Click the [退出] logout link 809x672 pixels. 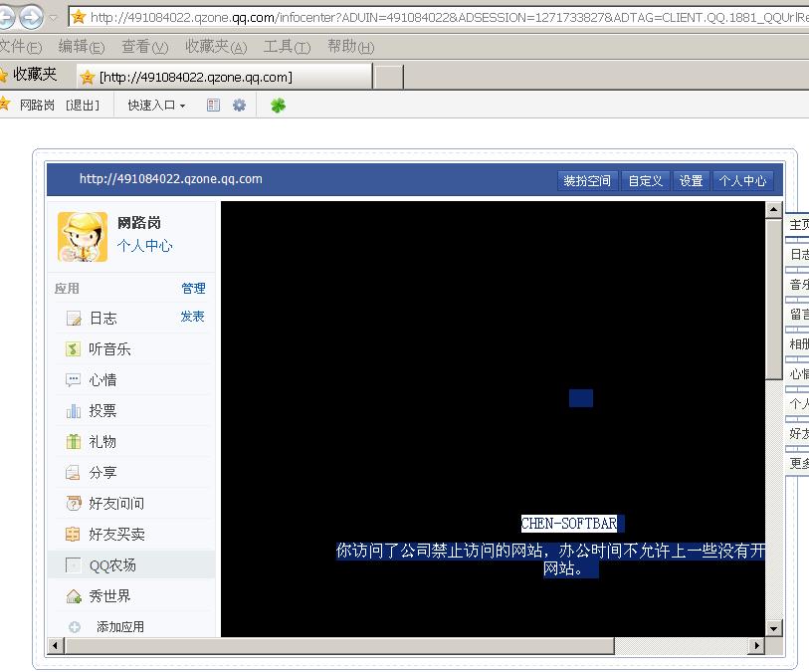[83, 106]
